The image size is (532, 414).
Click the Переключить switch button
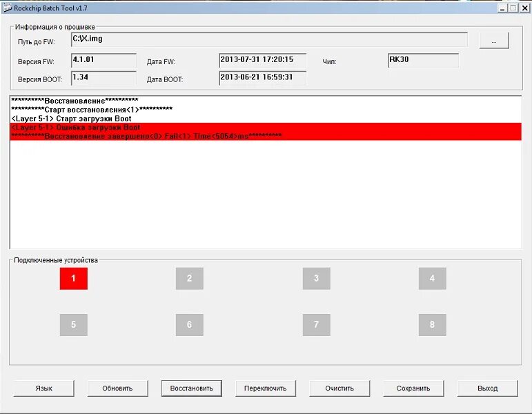tap(266, 388)
